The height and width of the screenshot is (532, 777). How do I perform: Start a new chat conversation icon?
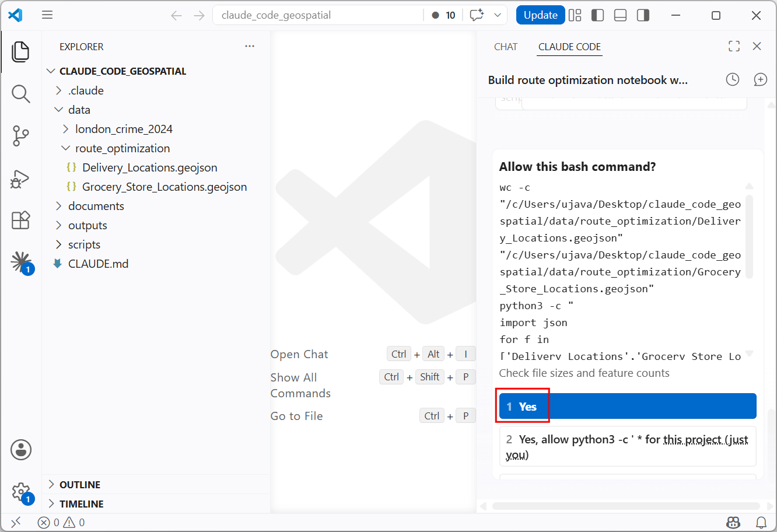click(x=760, y=79)
